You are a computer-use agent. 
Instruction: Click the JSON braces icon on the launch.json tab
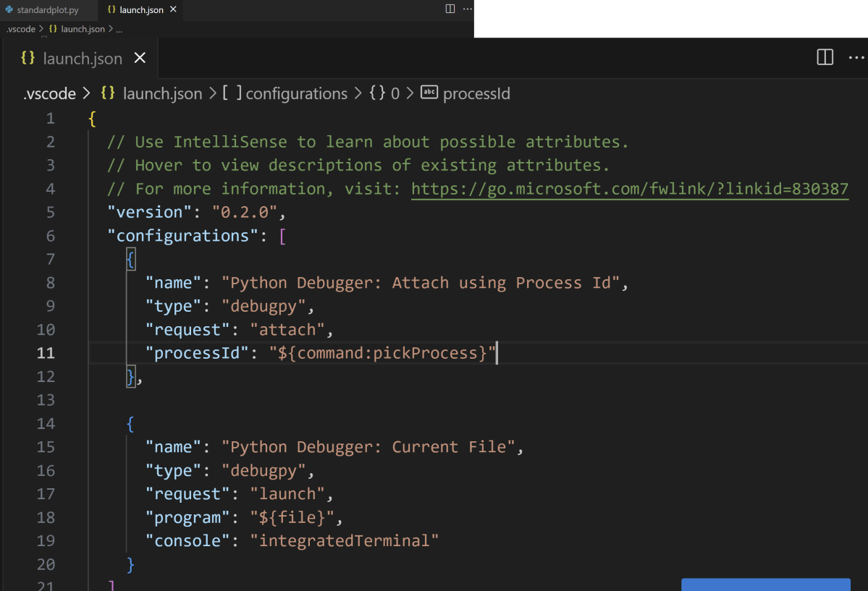(x=28, y=58)
